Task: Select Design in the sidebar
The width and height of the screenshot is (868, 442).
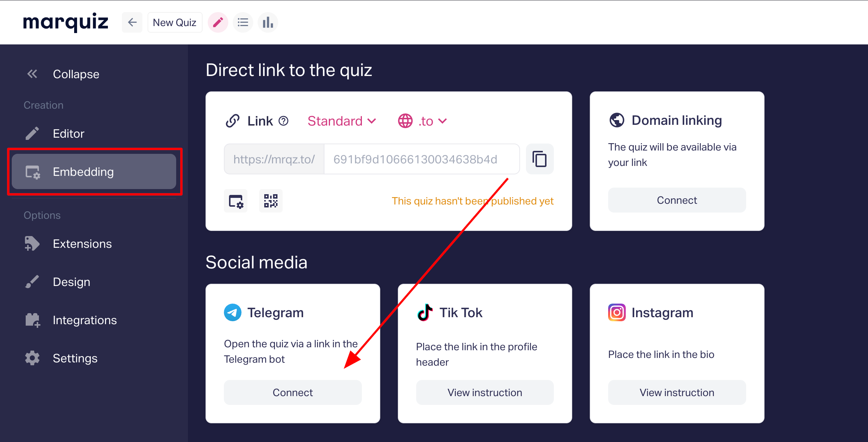Action: 72,282
